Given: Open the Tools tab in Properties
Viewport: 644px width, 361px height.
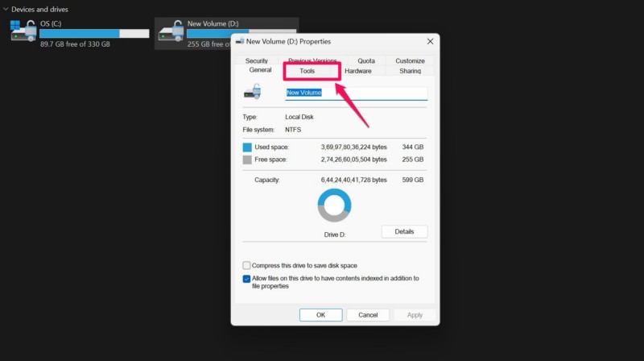Looking at the screenshot, I should coord(308,71).
